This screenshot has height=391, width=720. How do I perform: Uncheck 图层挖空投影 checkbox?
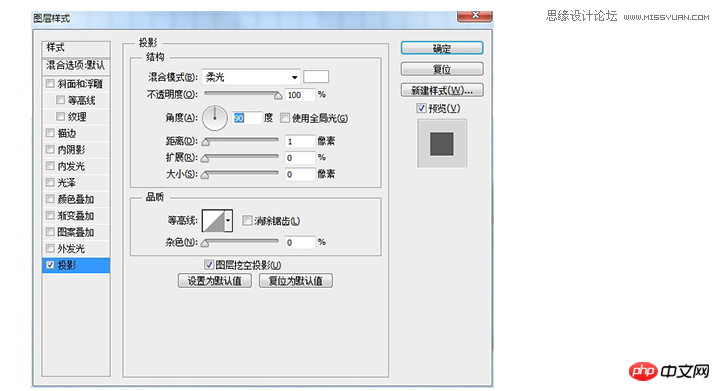209,265
